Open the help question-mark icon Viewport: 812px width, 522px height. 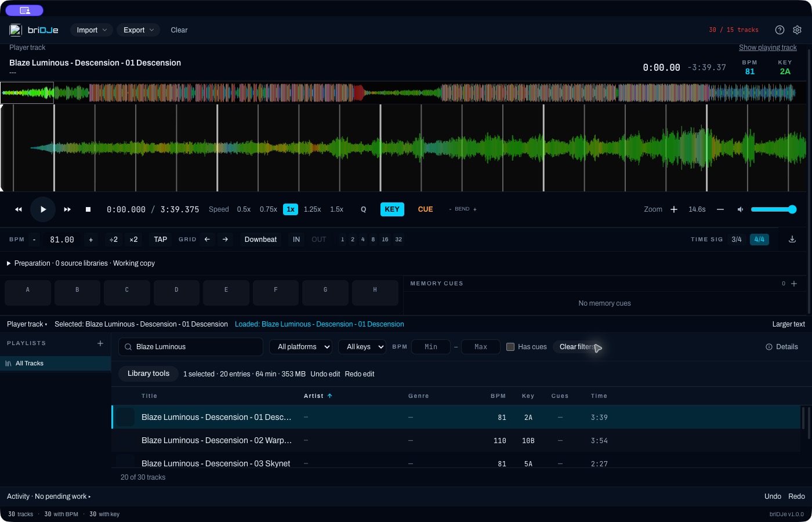pos(780,30)
